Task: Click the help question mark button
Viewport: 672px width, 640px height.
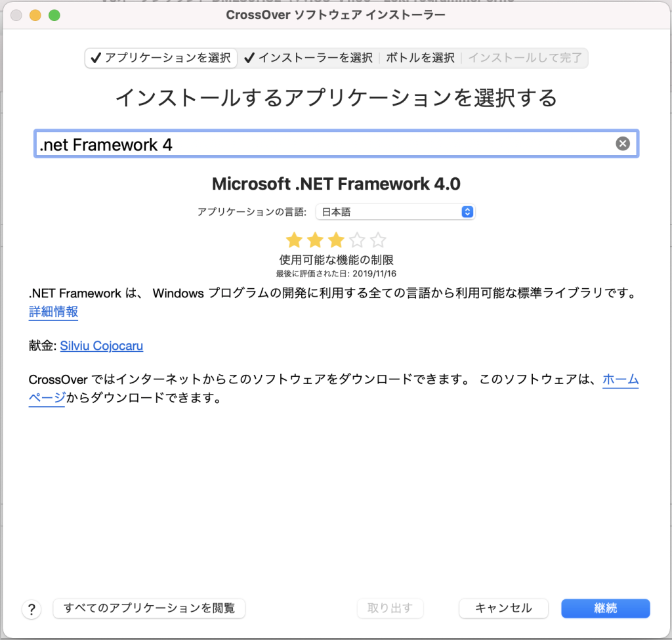Action: pyautogui.click(x=31, y=608)
